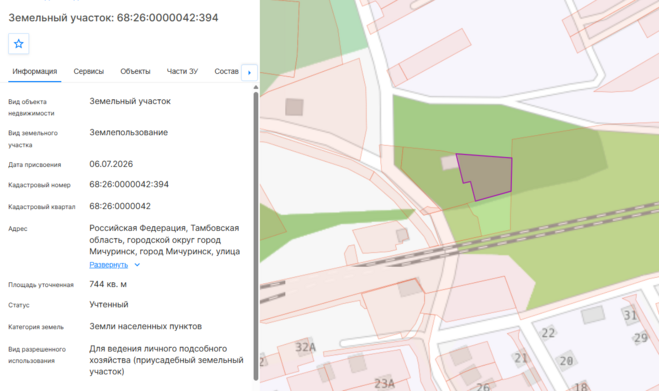Select the Части ЗУ tab
659x391 pixels.
[182, 71]
